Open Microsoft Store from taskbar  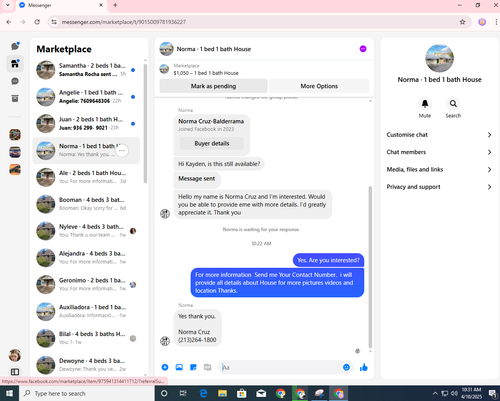click(x=242, y=394)
